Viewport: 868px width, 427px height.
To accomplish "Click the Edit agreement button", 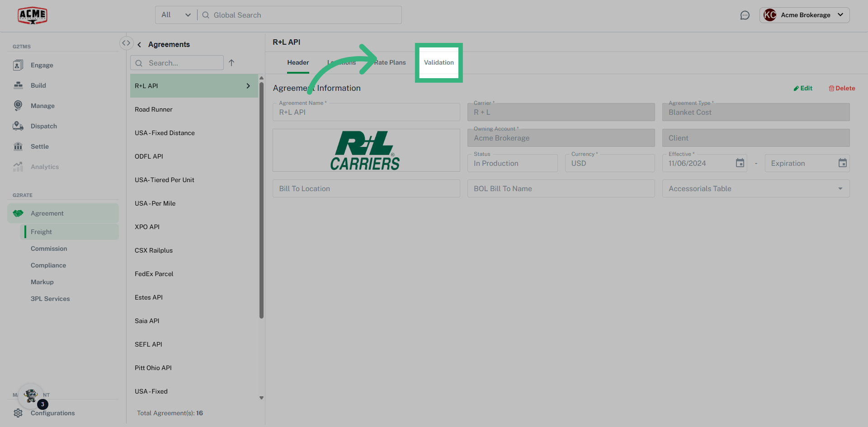I will pyautogui.click(x=803, y=88).
